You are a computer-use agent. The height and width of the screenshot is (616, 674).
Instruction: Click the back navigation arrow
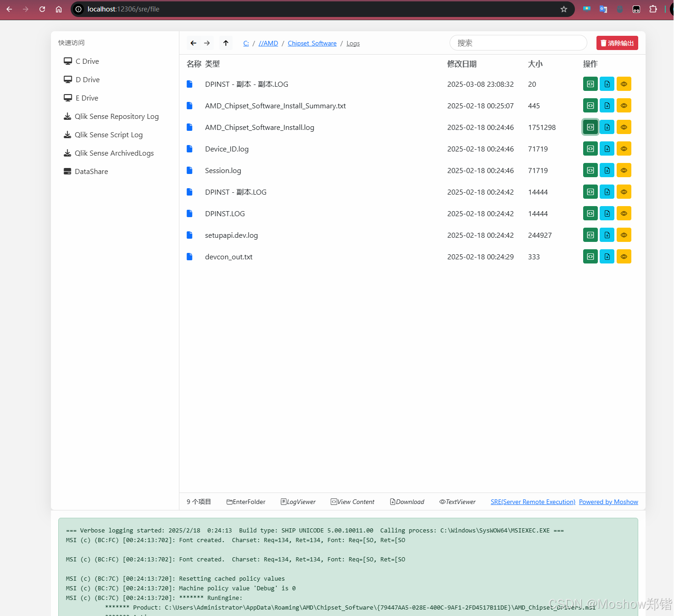coord(193,43)
